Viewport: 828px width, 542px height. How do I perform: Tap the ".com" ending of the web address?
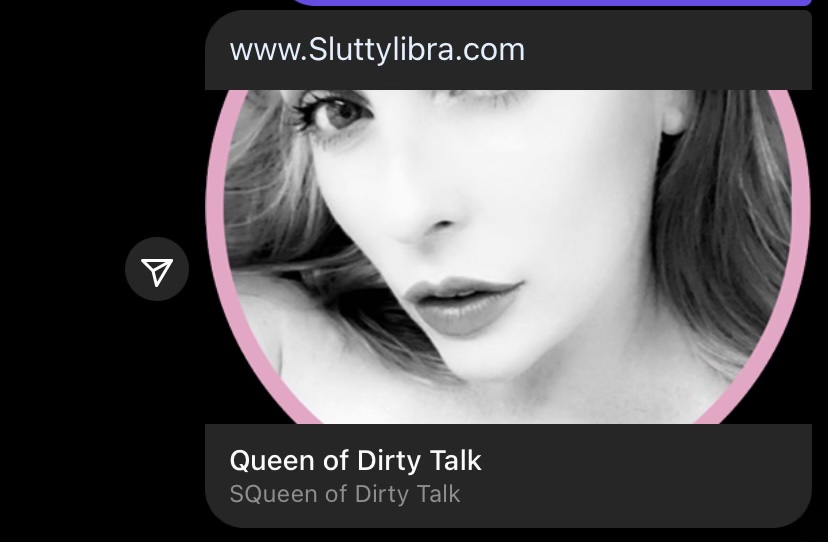pyautogui.click(x=490, y=50)
